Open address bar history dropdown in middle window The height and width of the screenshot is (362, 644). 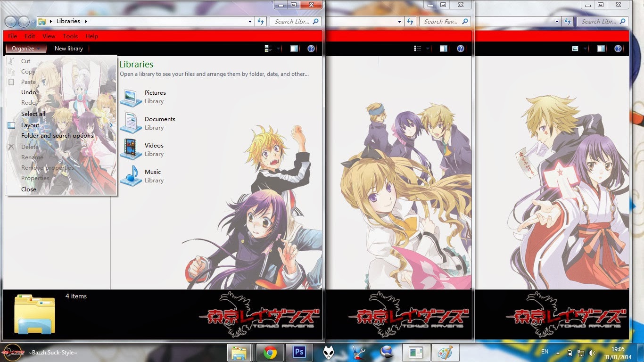[x=399, y=21]
